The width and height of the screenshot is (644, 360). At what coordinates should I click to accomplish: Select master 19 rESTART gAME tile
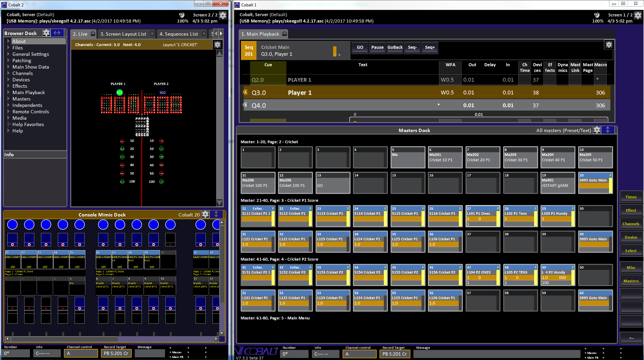pos(558,183)
